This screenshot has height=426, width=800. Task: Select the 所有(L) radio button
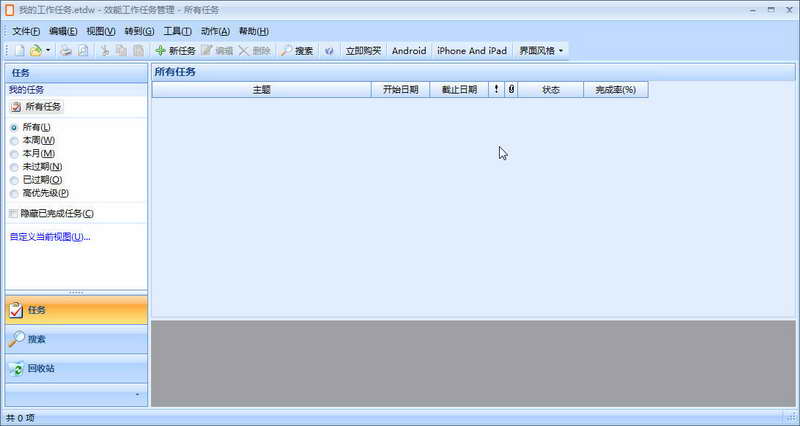[14, 128]
